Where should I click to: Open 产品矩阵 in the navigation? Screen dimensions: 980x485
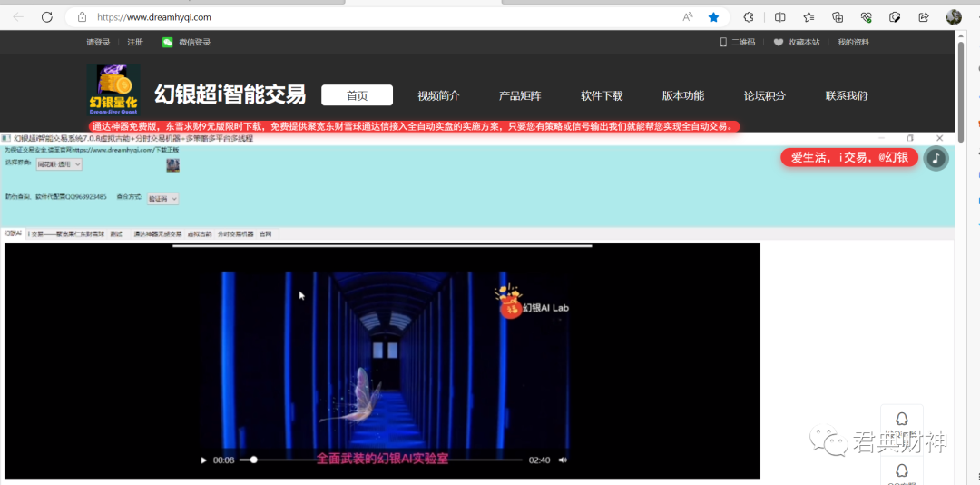coord(520,95)
